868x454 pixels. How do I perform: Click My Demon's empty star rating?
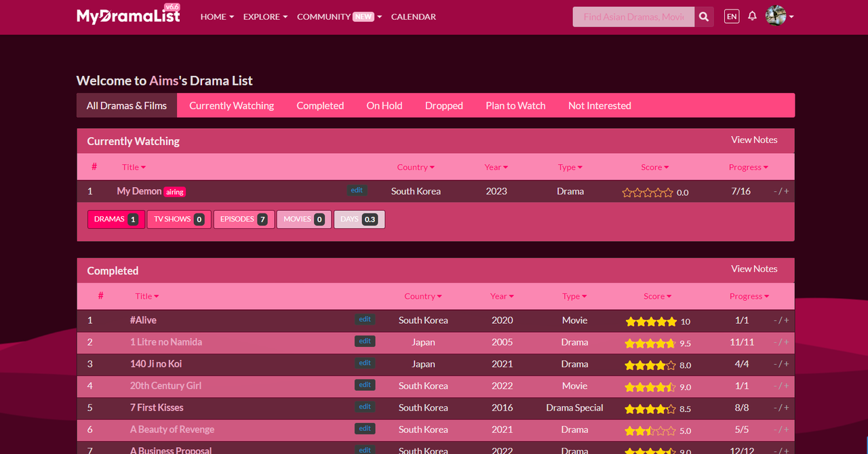pos(648,192)
